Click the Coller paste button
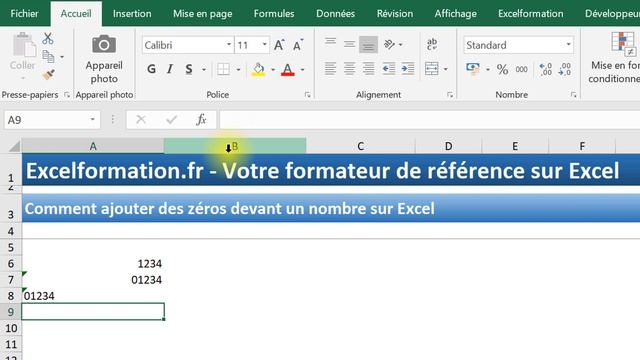This screenshot has width=640, height=360. point(22,56)
